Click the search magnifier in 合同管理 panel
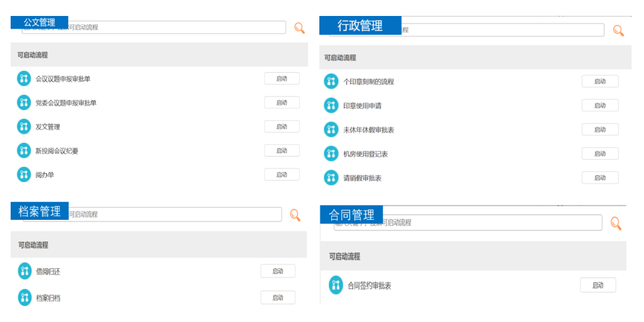 pos(615,223)
